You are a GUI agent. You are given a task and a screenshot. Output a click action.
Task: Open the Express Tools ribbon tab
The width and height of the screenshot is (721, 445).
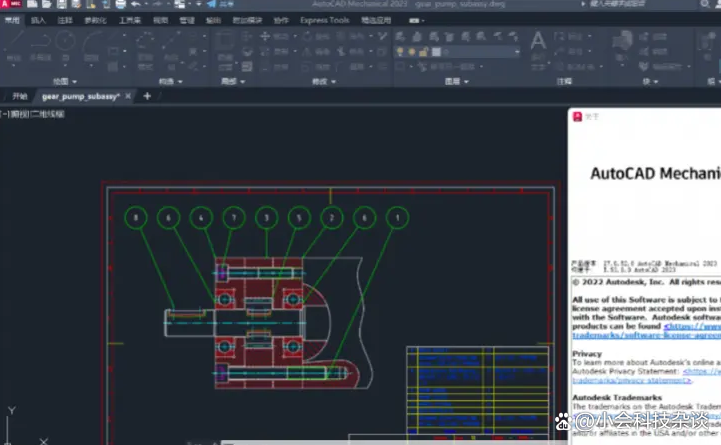tap(325, 20)
